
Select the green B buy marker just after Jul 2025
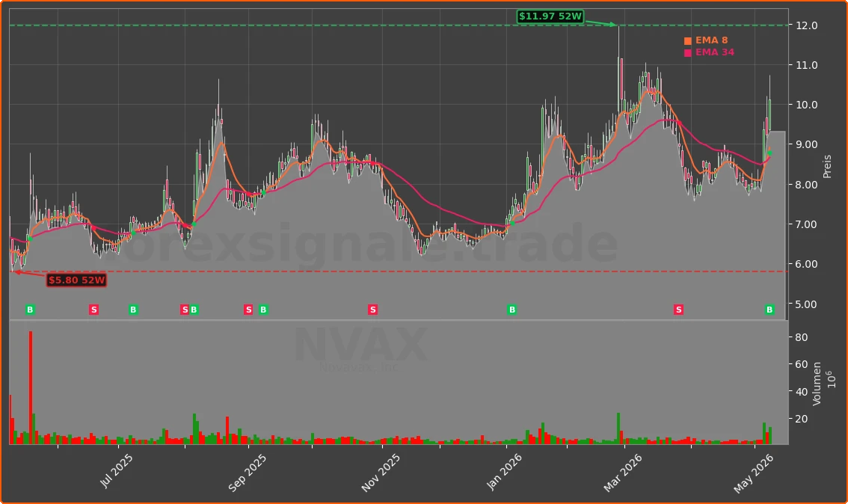tap(134, 310)
